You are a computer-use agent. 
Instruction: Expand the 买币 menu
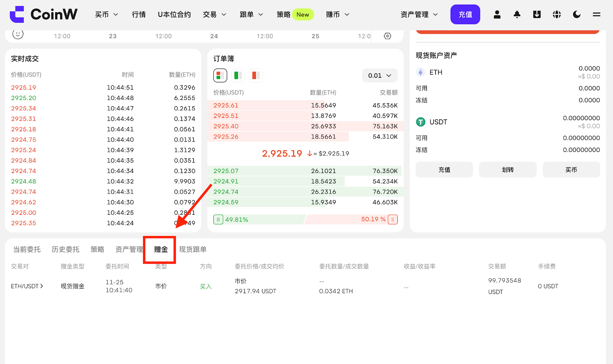[107, 15]
